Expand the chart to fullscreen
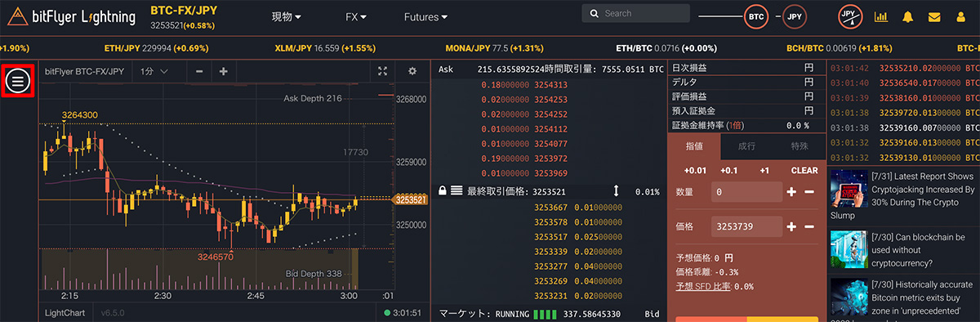The image size is (980, 322). [382, 72]
